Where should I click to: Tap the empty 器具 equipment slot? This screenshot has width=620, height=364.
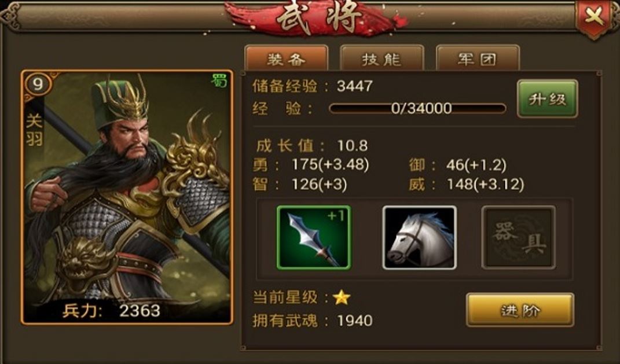[518, 237]
